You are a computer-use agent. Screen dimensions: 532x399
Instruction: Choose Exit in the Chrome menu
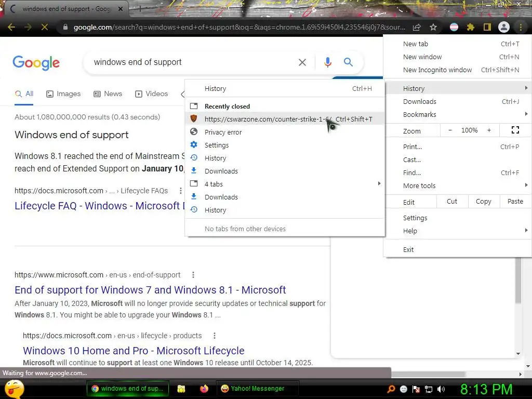[457, 249]
